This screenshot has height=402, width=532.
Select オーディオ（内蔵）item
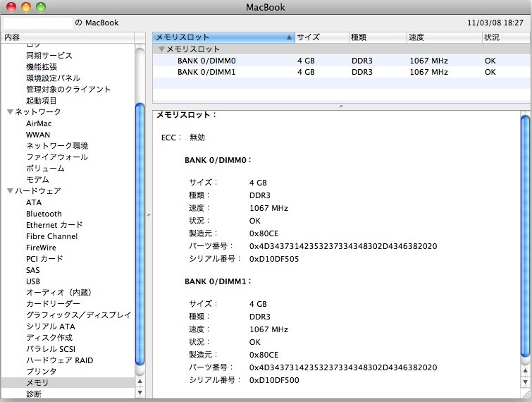pos(59,293)
